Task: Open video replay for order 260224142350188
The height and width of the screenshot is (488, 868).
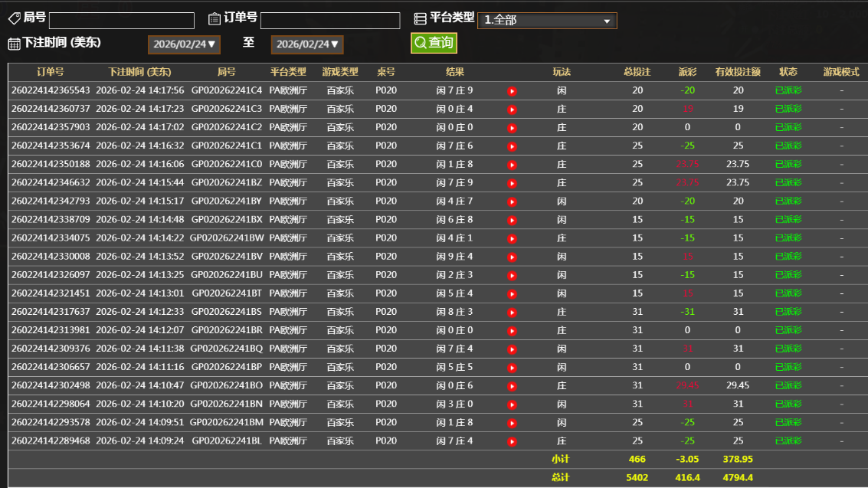Action: click(x=512, y=165)
